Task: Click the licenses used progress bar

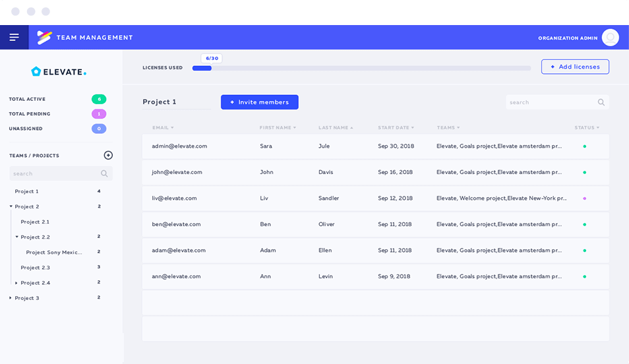Action: pyautogui.click(x=361, y=68)
